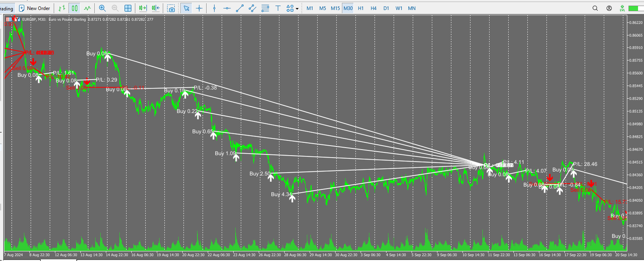Click the green LVL icon
The height and width of the screenshot is (261, 644).
622,8
